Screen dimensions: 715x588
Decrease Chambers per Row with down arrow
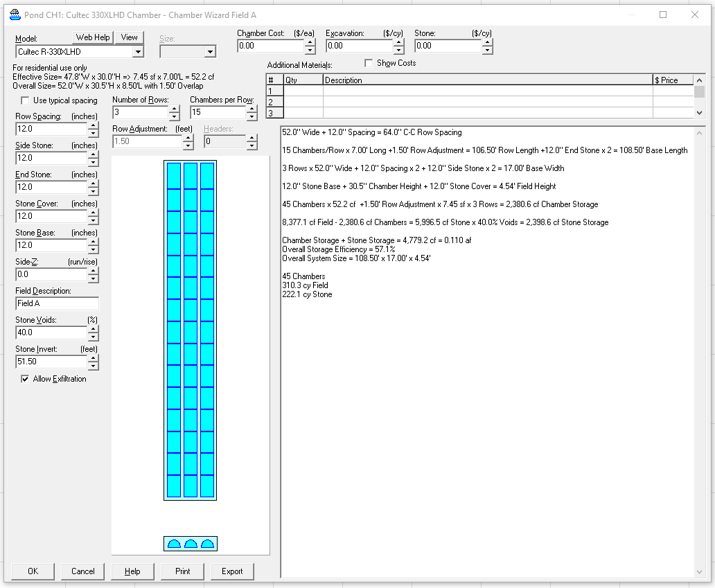click(251, 116)
